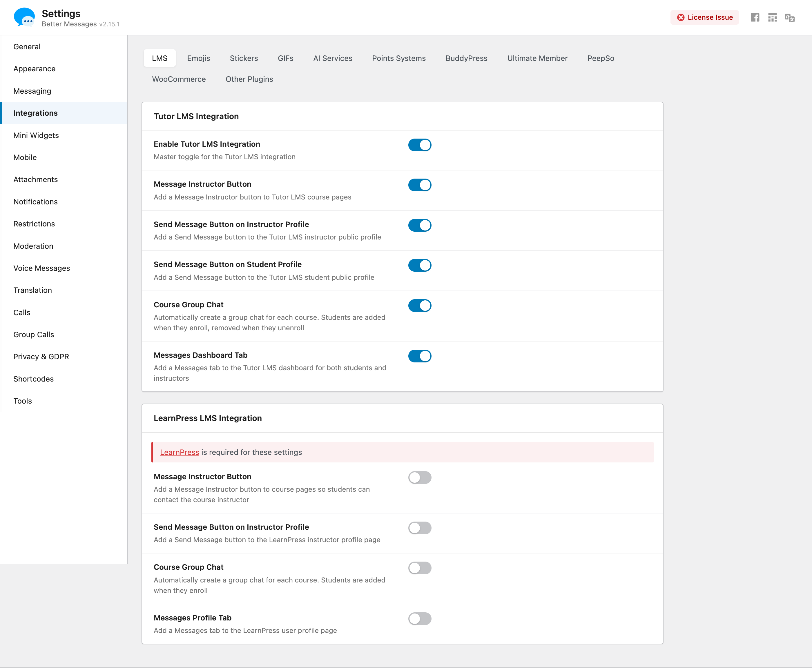Image resolution: width=812 pixels, height=668 pixels.
Task: Open Shortcodes section
Action: tap(64, 379)
